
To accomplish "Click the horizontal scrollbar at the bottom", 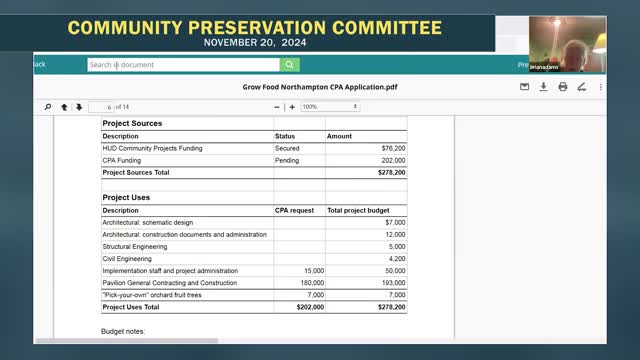I will tap(127, 340).
